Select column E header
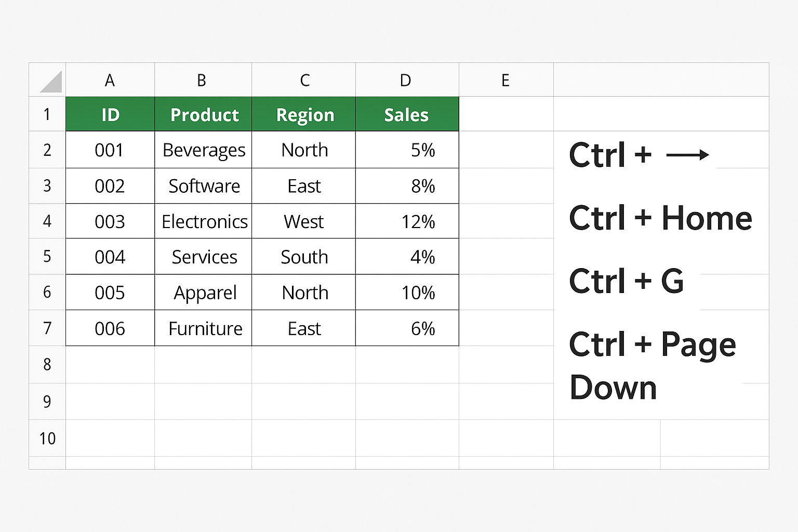The height and width of the screenshot is (532, 798). pyautogui.click(x=507, y=80)
